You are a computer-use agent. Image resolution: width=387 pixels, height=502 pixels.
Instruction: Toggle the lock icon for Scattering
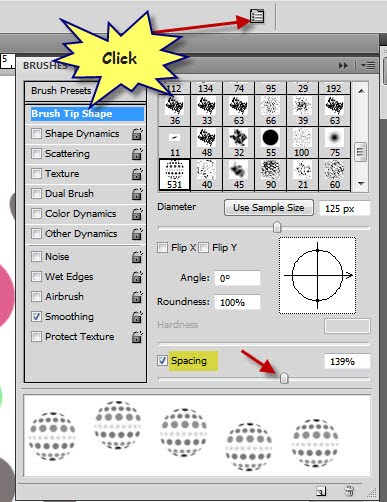point(137,154)
